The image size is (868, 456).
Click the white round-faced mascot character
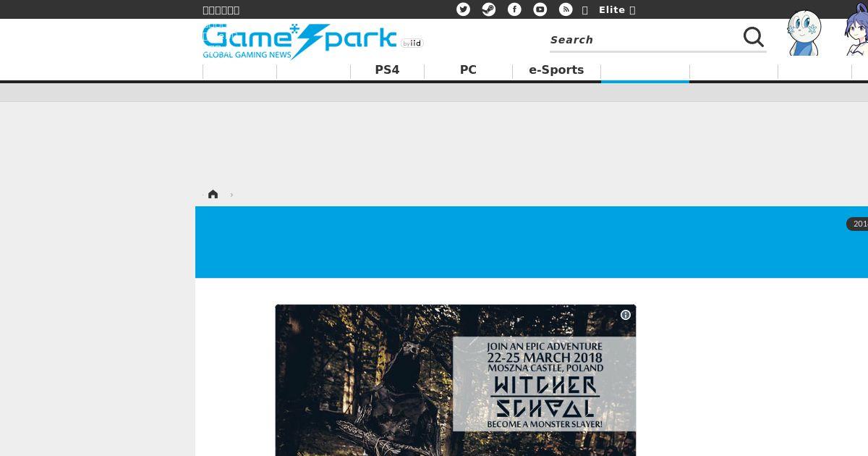(x=804, y=33)
